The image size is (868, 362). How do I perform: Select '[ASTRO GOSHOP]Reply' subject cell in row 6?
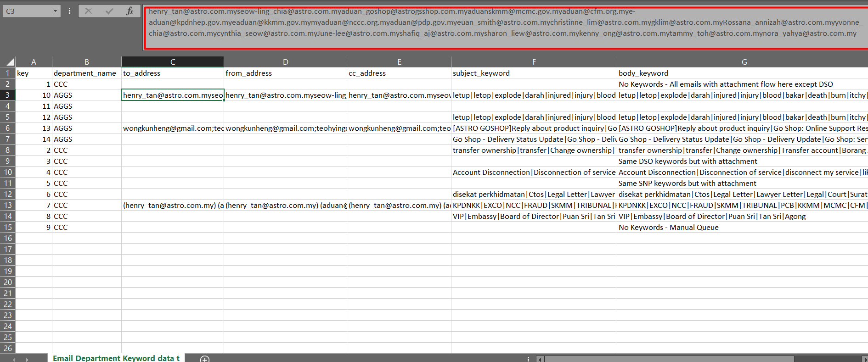[534, 128]
